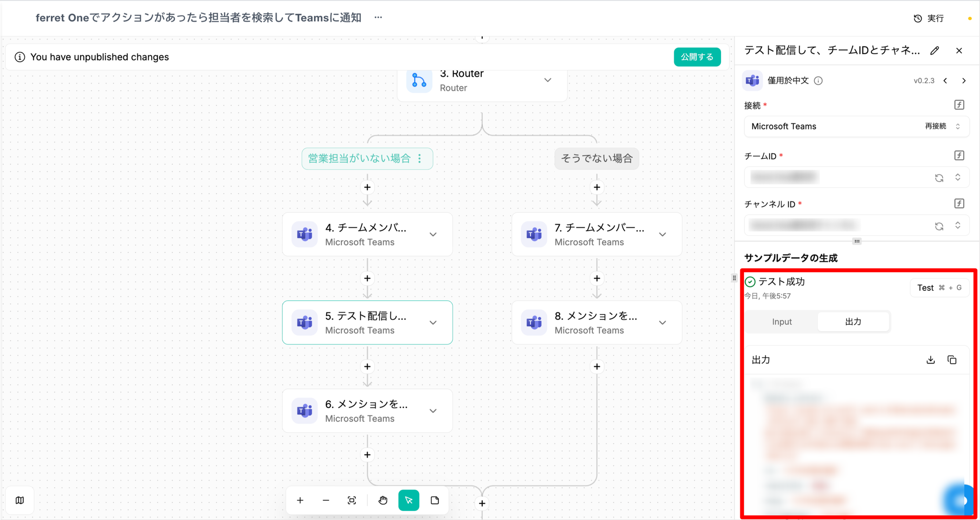This screenshot has width=980, height=520.
Task: Toggle dynamic value for 接続 field
Action: tap(959, 105)
